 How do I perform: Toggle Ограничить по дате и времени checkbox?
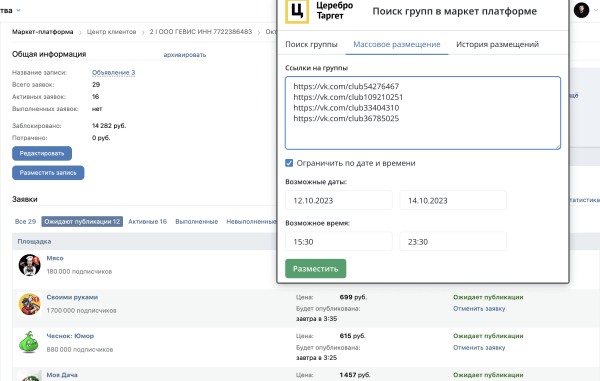[x=289, y=163]
